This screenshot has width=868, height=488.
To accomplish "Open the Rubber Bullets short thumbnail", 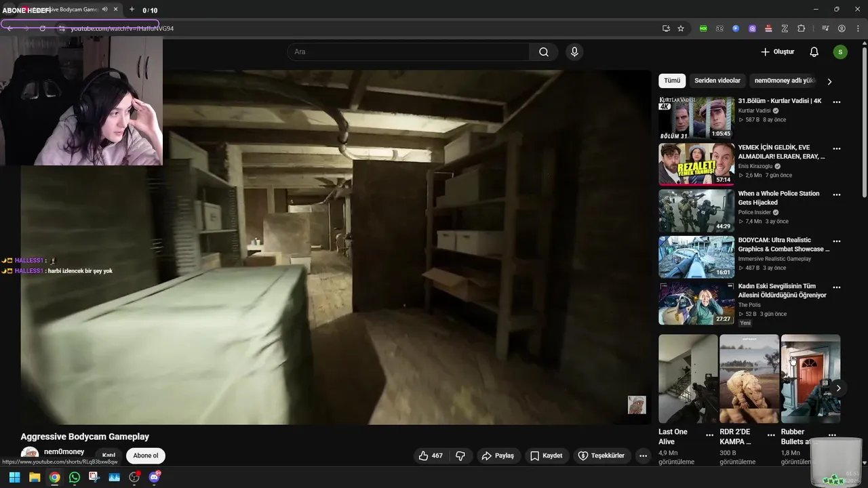I will (810, 379).
